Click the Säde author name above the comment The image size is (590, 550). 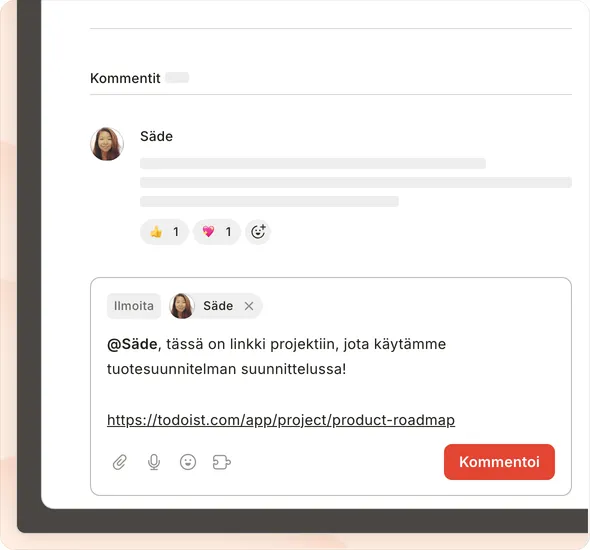click(157, 136)
